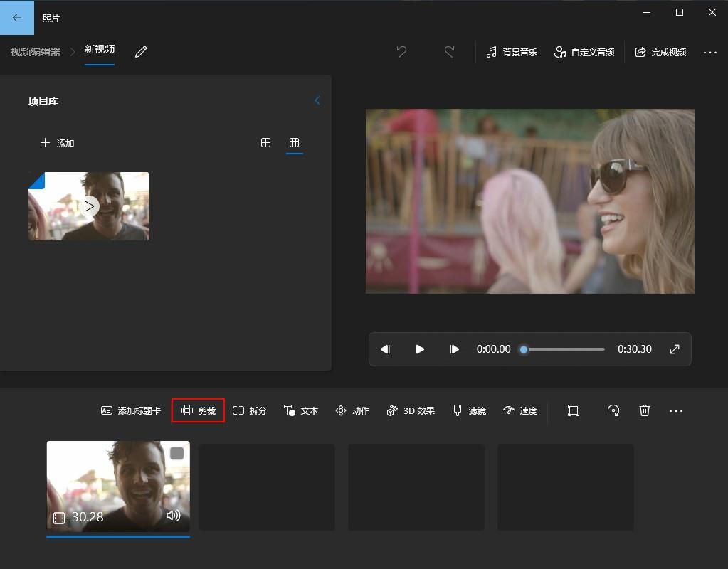Open the 动作 motion tool
Viewport: 728px width, 569px height.
[x=352, y=410]
